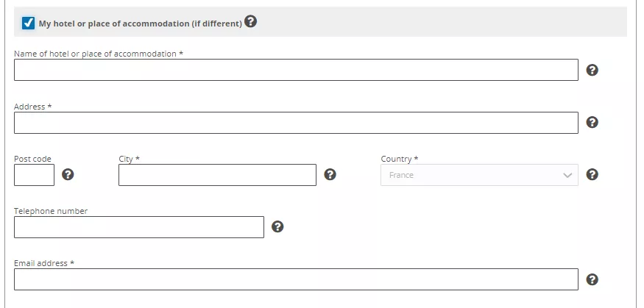Click the "Email address *" field label
This screenshot has height=308, width=644.
[x=44, y=263]
